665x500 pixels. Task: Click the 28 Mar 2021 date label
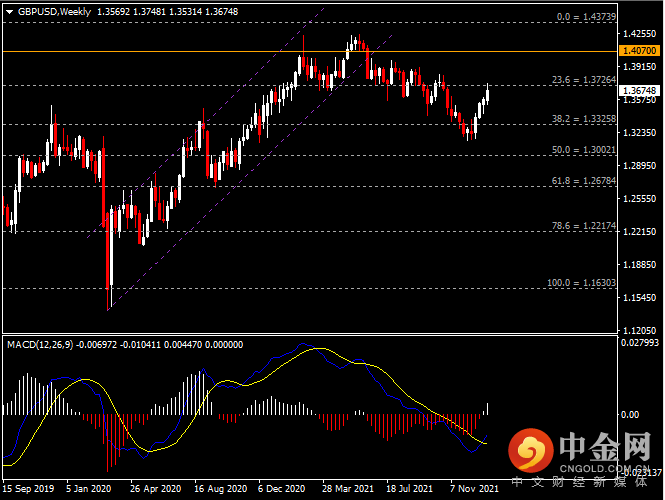(x=348, y=489)
